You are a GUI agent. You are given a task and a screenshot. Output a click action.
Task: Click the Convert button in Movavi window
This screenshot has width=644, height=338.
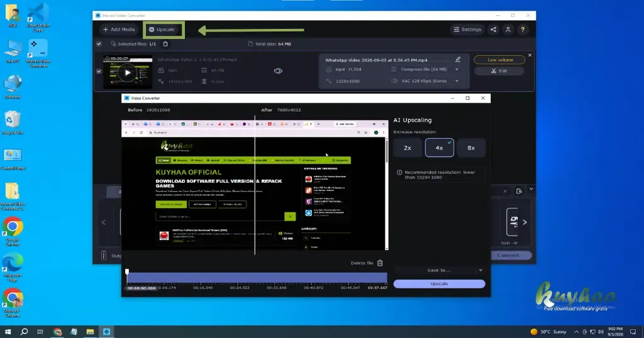pos(508,255)
